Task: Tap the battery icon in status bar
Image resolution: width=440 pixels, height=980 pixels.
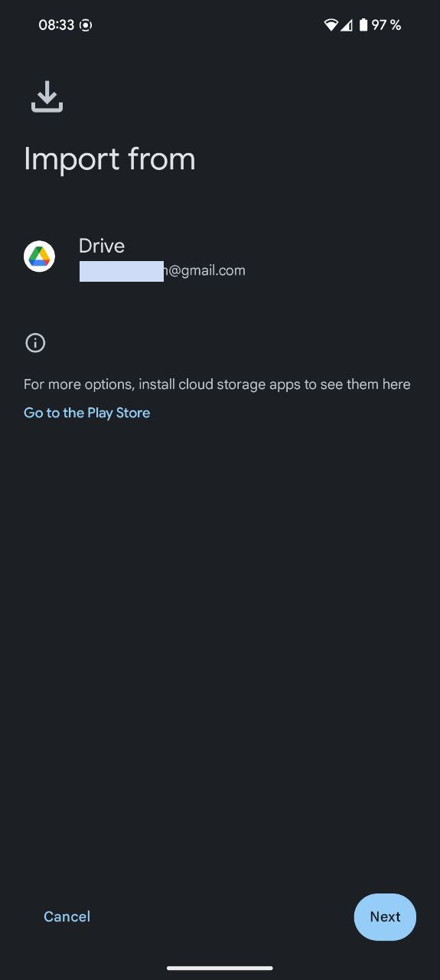Action: coord(363,25)
